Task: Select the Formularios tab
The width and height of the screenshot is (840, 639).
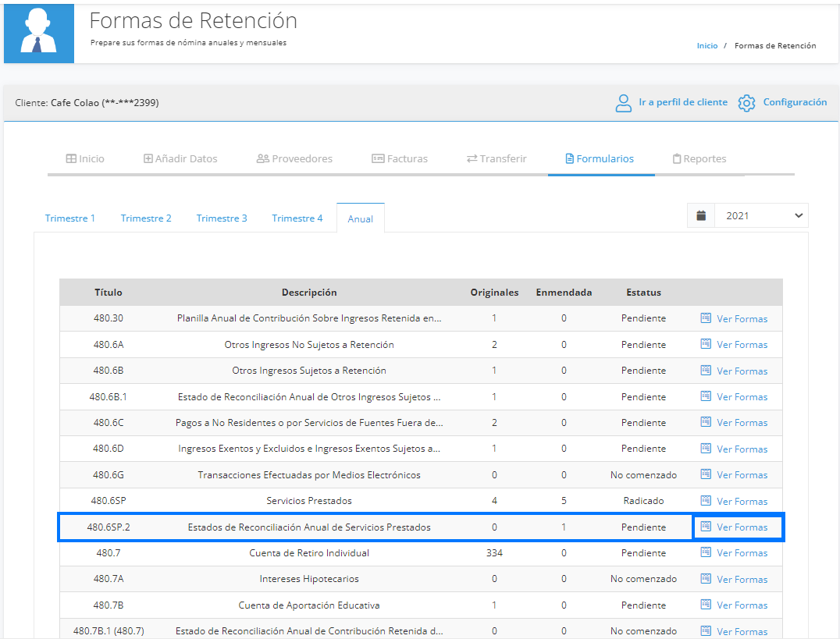Action: (600, 158)
